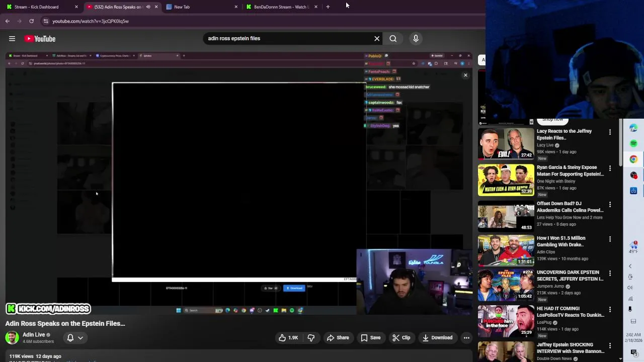Click the 4.6M subscribers text

[x=38, y=341]
